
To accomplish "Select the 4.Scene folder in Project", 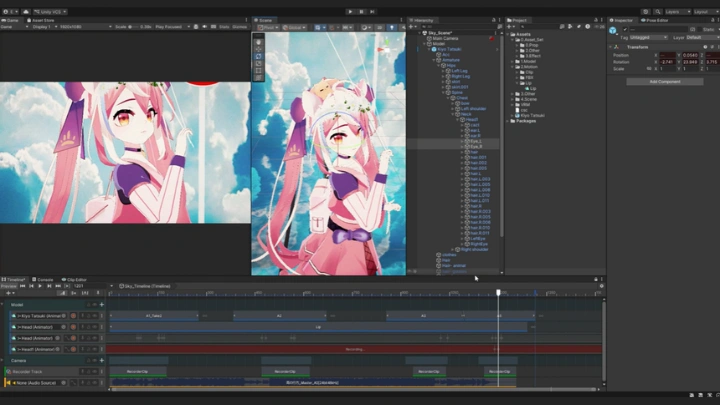I will (526, 99).
